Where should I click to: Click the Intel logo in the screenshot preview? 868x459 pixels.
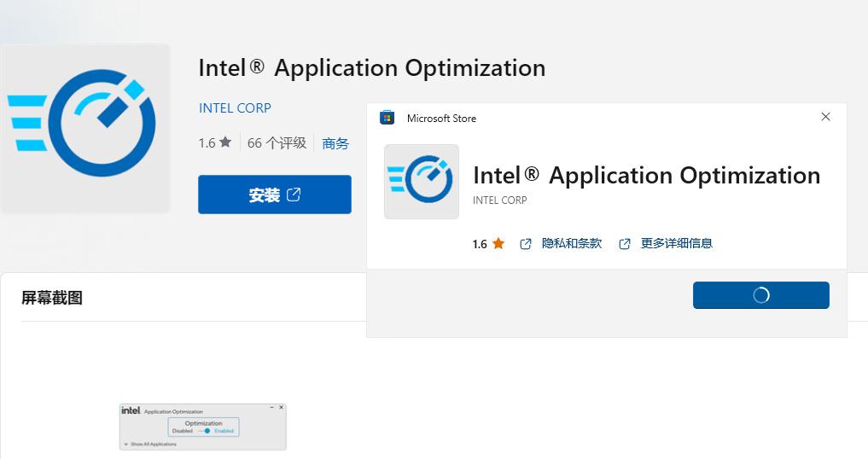pyautogui.click(x=130, y=410)
